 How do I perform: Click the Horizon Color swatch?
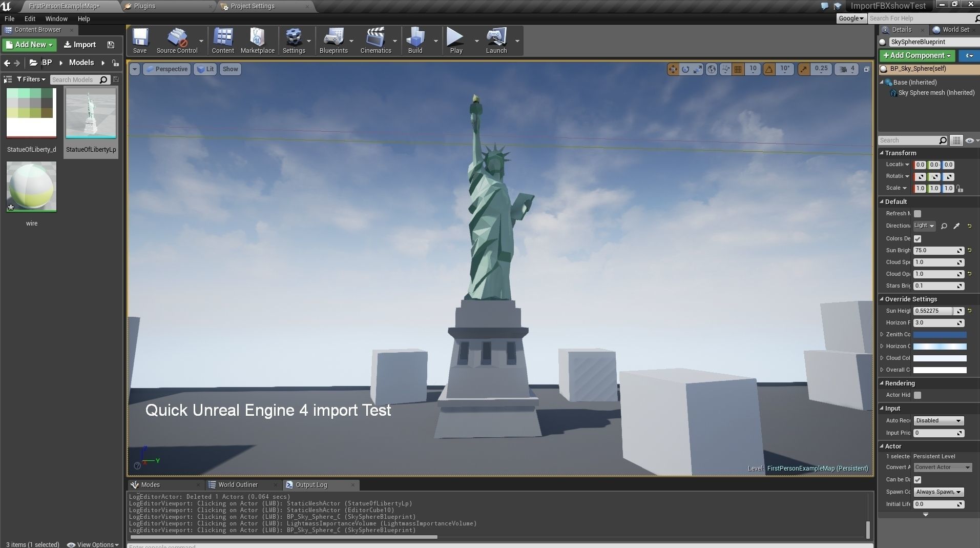click(x=940, y=347)
